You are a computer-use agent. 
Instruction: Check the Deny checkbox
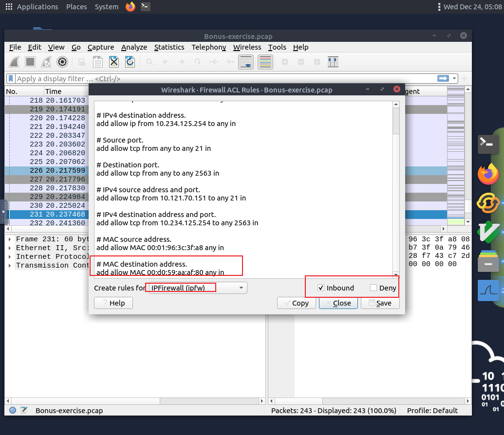tap(373, 288)
